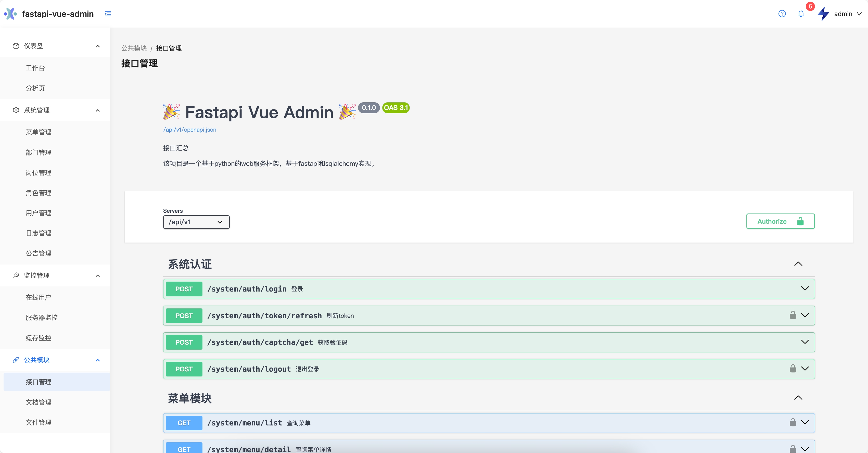Collapse the 公共模块 sidebar group
This screenshot has height=453, width=868.
pos(98,360)
